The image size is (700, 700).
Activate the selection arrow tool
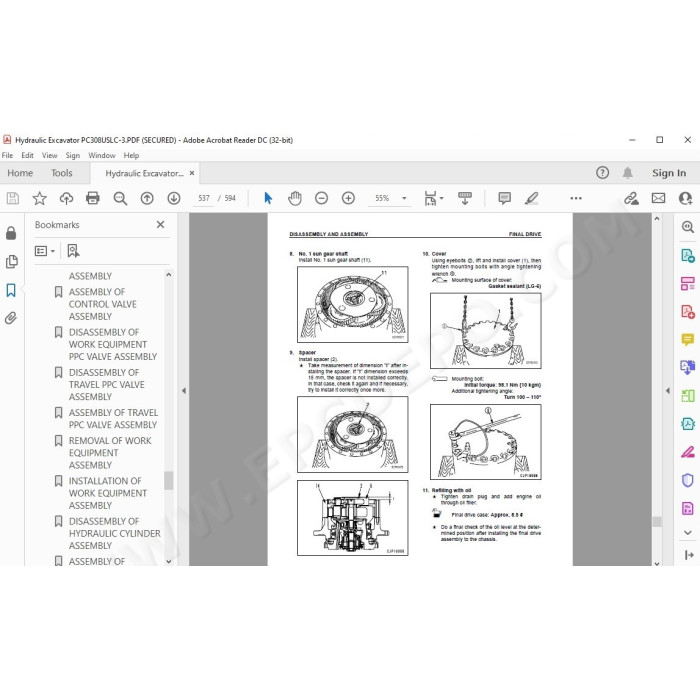[x=268, y=198]
